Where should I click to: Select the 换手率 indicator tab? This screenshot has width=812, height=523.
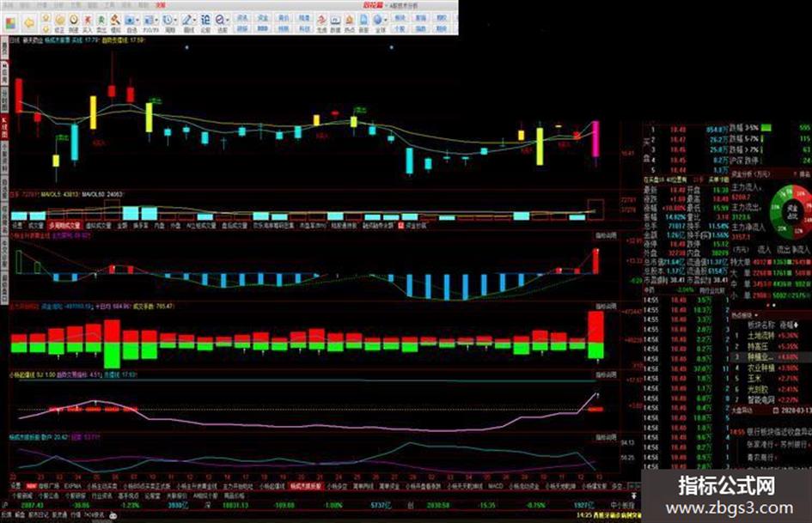point(140,225)
